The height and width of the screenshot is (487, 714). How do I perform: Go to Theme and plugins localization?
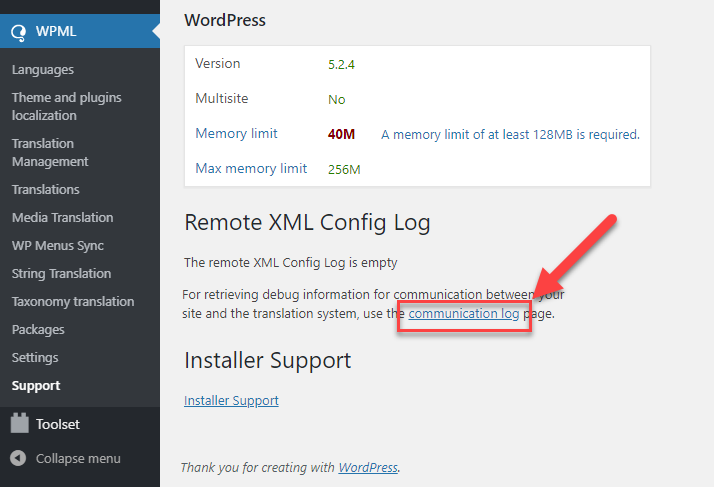[66, 106]
